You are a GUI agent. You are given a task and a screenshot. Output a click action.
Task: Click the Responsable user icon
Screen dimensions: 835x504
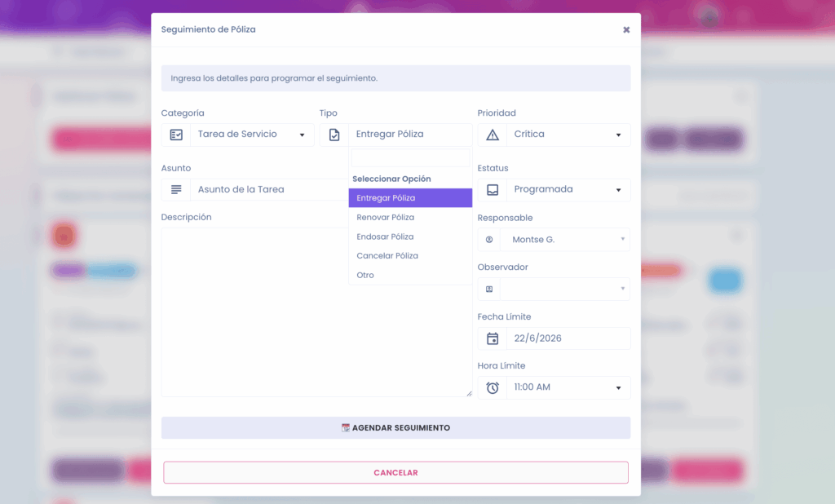(x=489, y=240)
